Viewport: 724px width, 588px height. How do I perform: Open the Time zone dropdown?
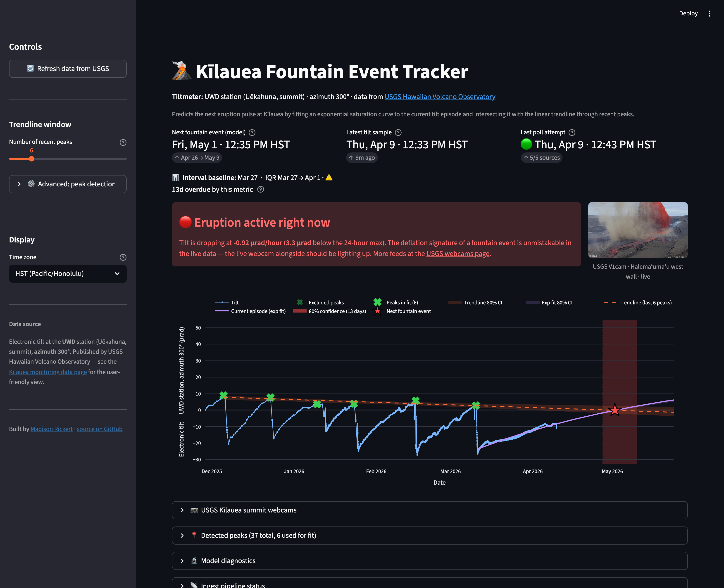(68, 273)
